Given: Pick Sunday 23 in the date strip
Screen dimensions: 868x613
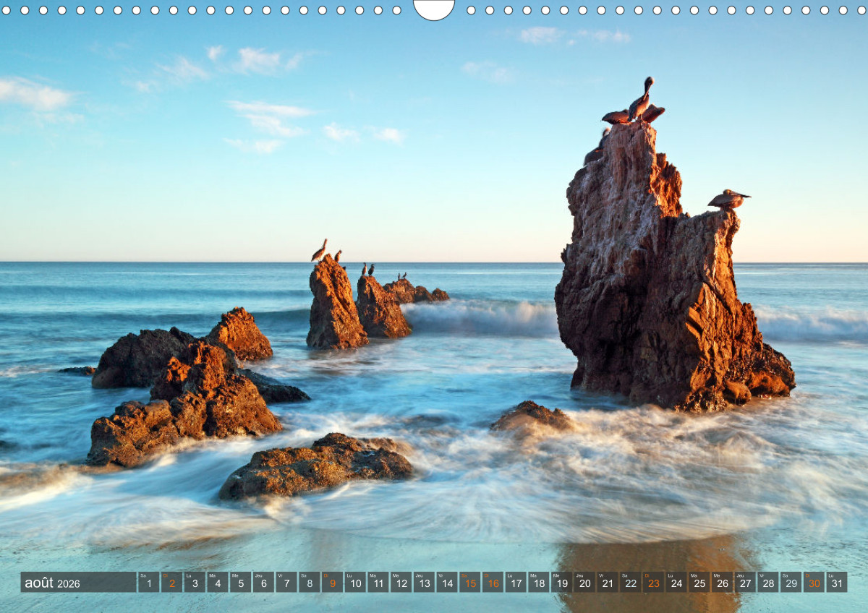Looking at the screenshot, I should 653,583.
